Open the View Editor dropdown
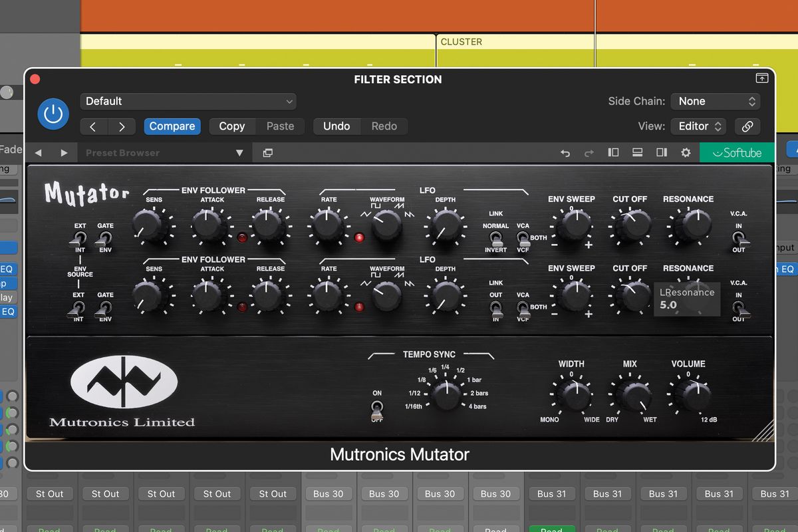 pyautogui.click(x=698, y=126)
